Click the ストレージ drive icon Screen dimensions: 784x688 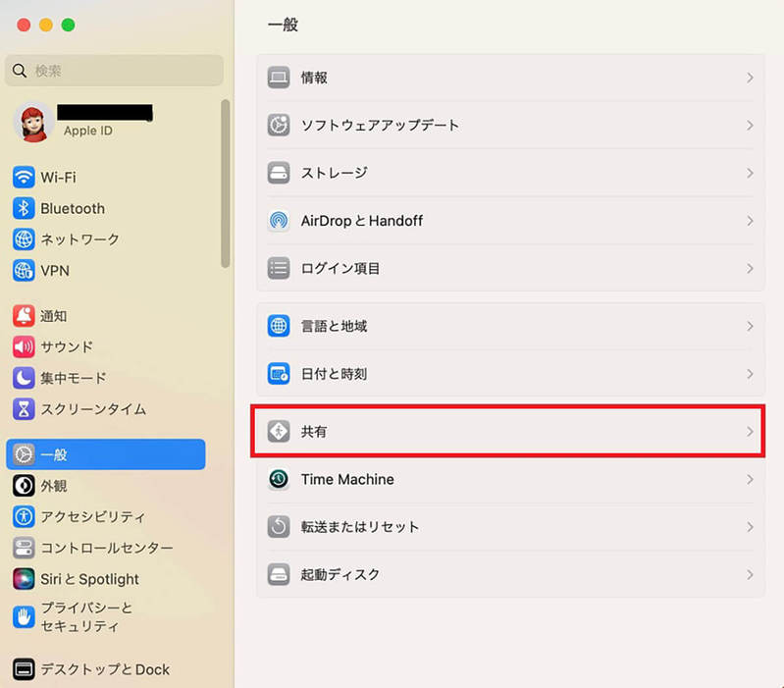click(x=279, y=173)
